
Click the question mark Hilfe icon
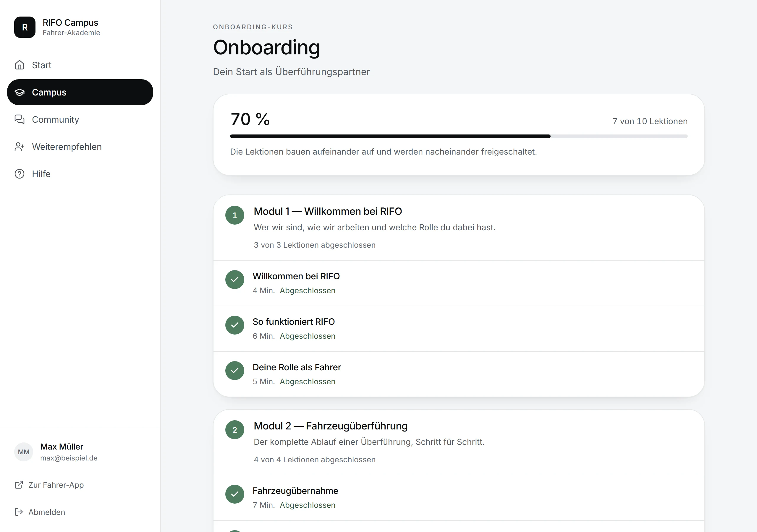coord(20,174)
